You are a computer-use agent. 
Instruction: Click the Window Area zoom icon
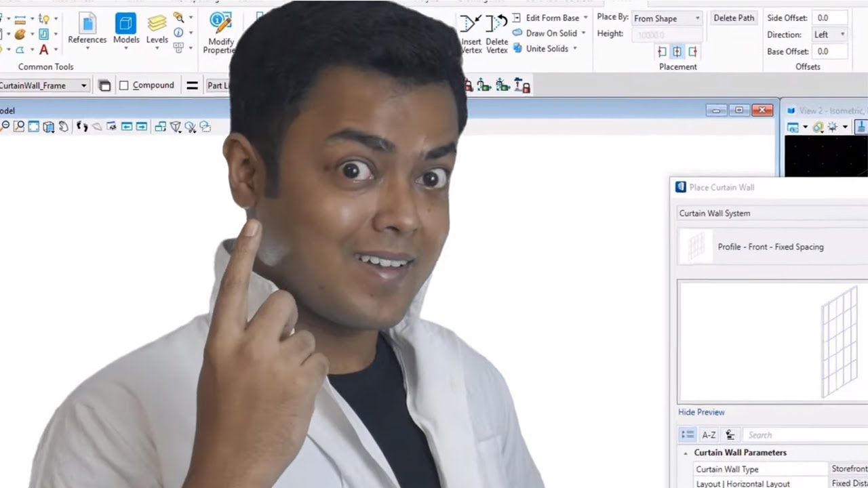coord(19,127)
